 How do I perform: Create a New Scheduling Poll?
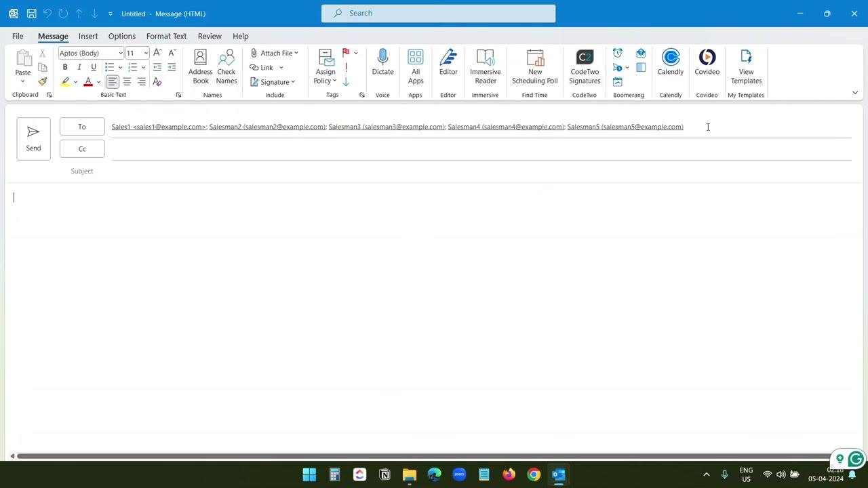click(535, 66)
